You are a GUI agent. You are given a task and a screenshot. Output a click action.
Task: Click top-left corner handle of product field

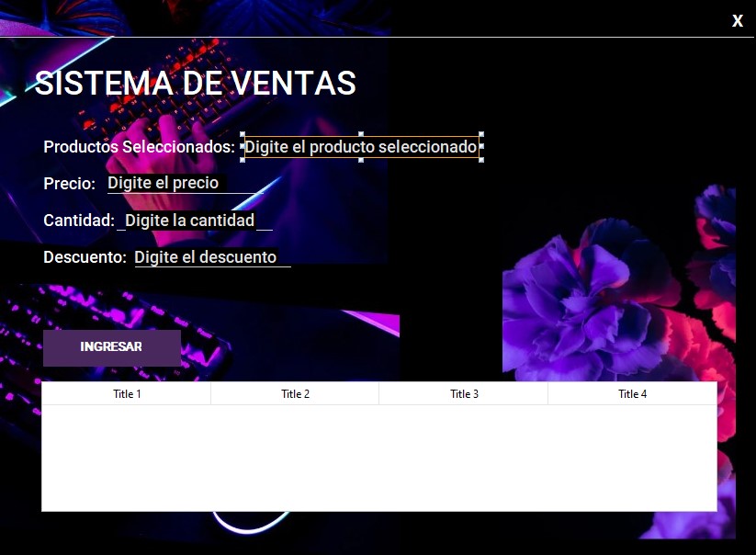click(x=243, y=134)
